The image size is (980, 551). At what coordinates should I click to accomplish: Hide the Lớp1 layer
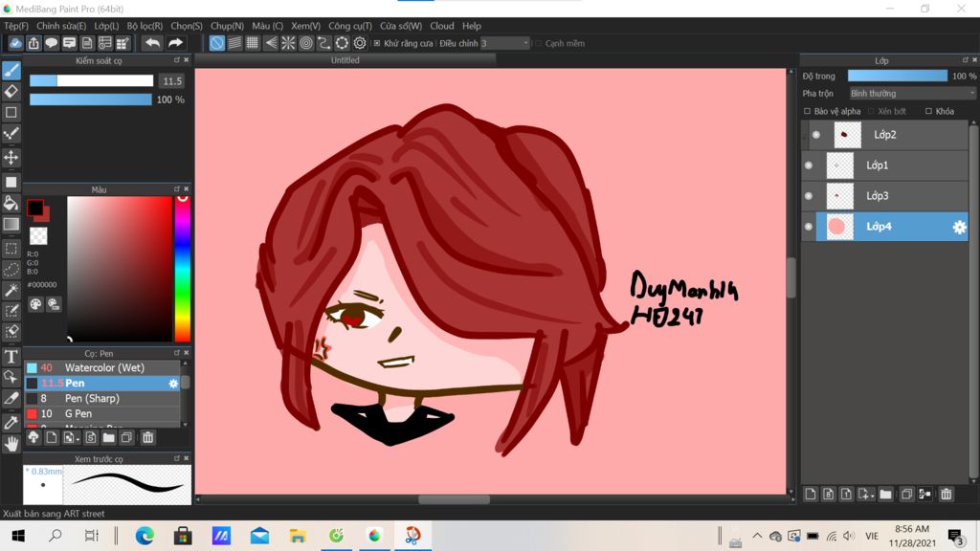(809, 165)
